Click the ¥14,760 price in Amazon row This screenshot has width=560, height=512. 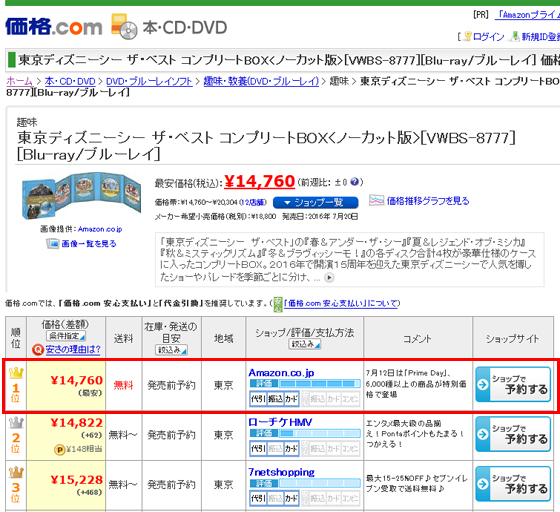[76, 380]
